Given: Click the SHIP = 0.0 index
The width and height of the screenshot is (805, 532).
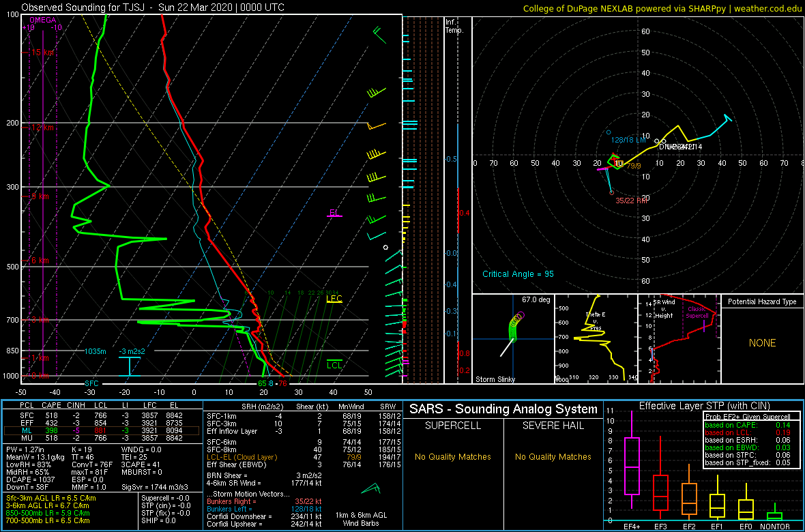Looking at the screenshot, I should [159, 520].
